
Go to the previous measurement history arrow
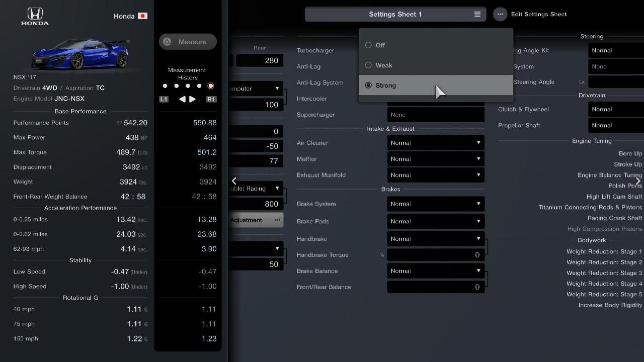182,100
